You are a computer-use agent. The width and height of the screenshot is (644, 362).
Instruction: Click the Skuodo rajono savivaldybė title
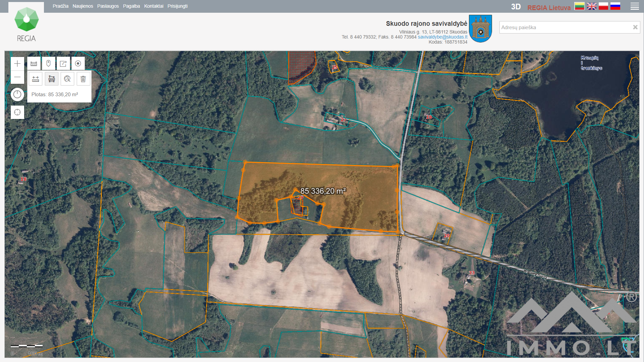(x=426, y=23)
